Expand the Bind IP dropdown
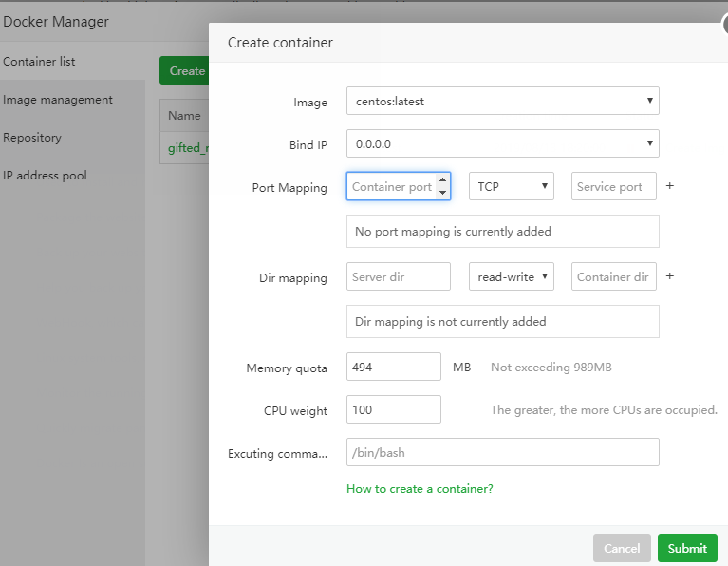 click(x=502, y=144)
